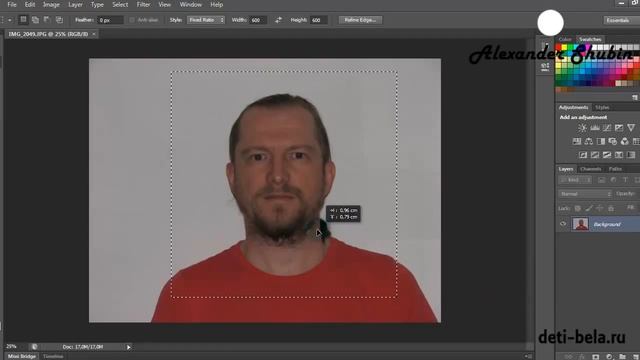Filter layers by adjustment type
This screenshot has height=360, width=640.
click(613, 180)
